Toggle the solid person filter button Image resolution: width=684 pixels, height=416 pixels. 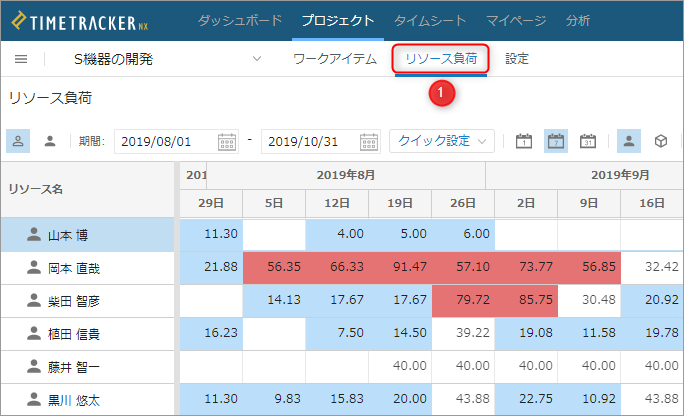point(50,141)
